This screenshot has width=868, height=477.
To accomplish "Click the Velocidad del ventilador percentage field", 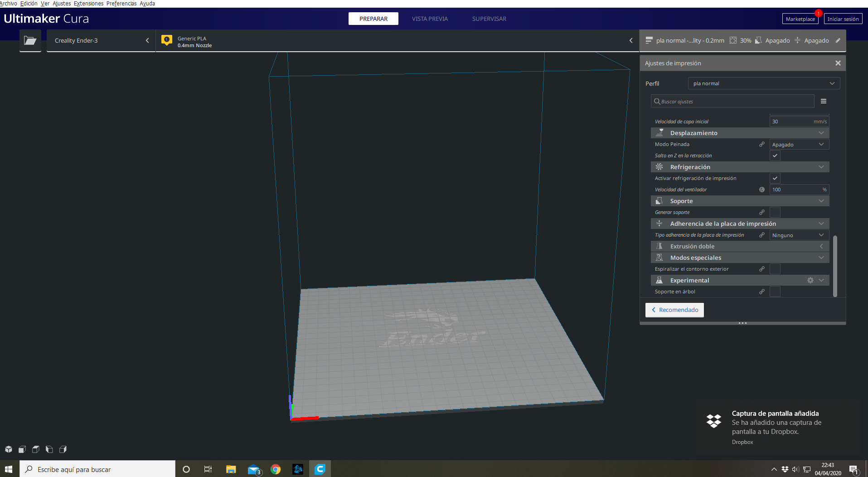I will pos(800,190).
